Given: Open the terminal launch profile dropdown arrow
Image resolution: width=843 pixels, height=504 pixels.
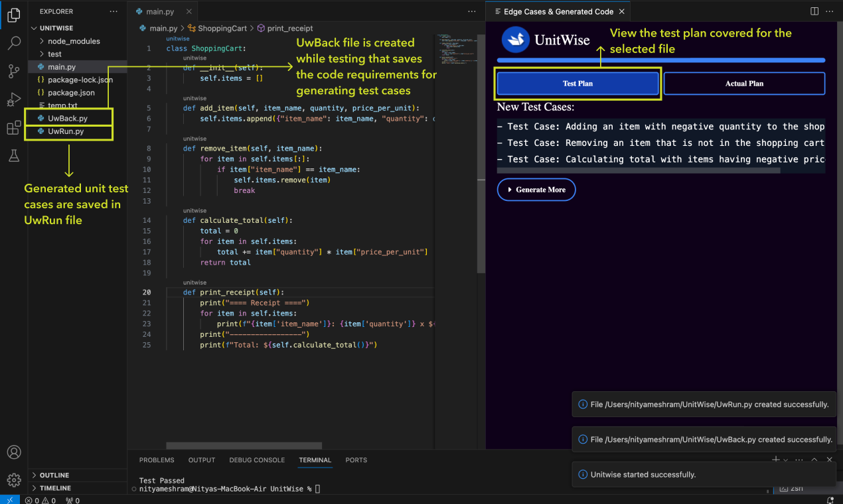Looking at the screenshot, I should pyautogui.click(x=785, y=460).
